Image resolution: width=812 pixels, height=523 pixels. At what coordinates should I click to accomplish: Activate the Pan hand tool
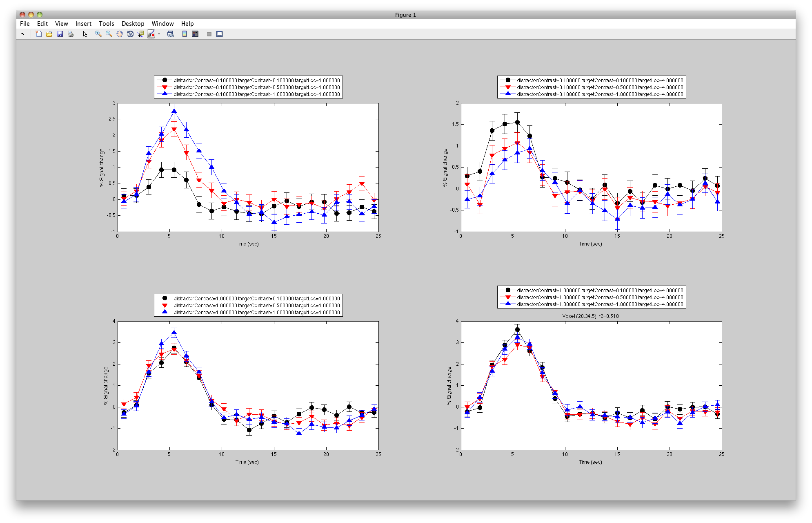[x=120, y=34]
